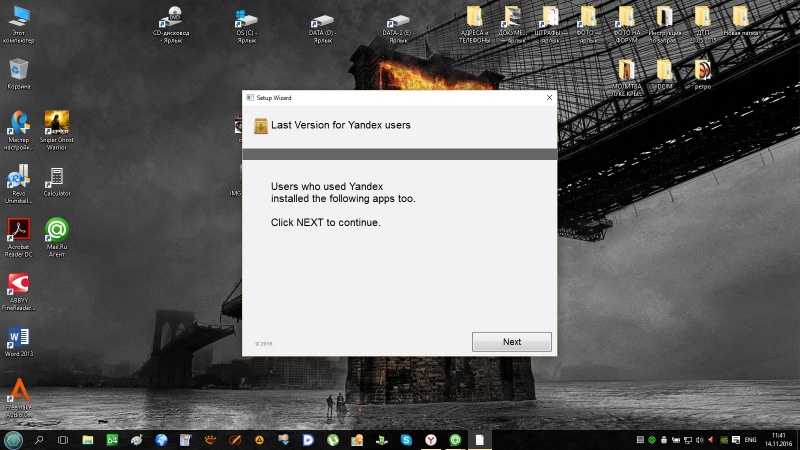Viewport: 800px width, 450px height.
Task: Select the CD-дисковод shortcut icon
Action: point(171,24)
